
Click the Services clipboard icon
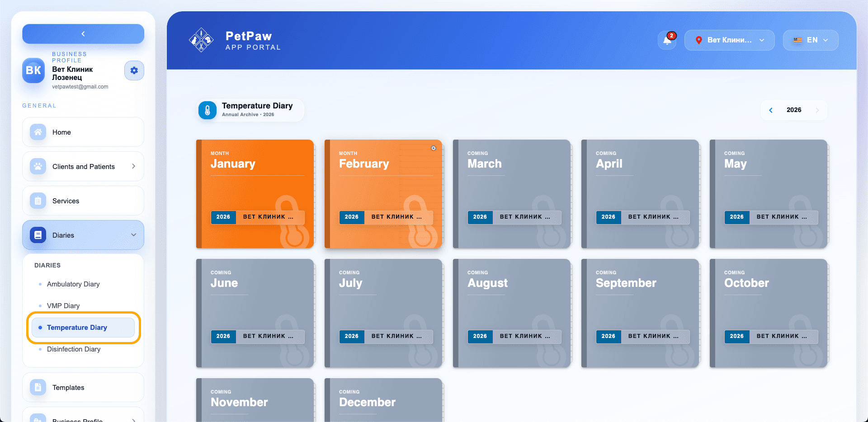pos(38,201)
